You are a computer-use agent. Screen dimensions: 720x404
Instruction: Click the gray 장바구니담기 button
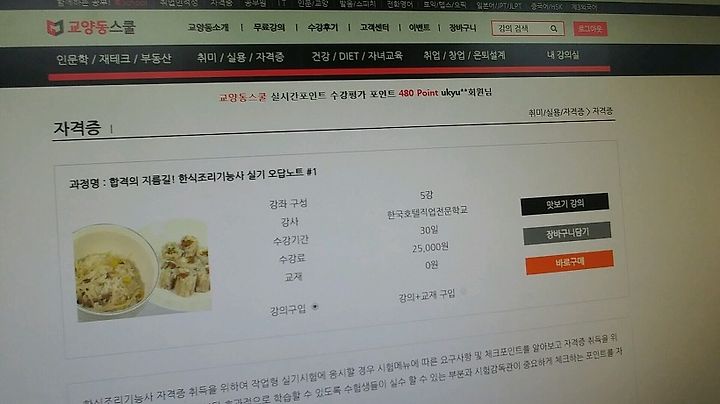click(567, 233)
